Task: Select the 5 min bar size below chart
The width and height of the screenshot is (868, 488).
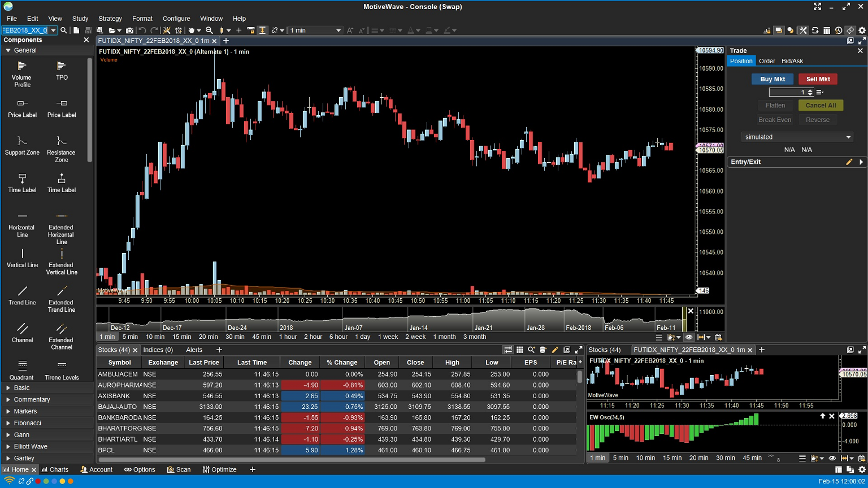Action: [130, 337]
